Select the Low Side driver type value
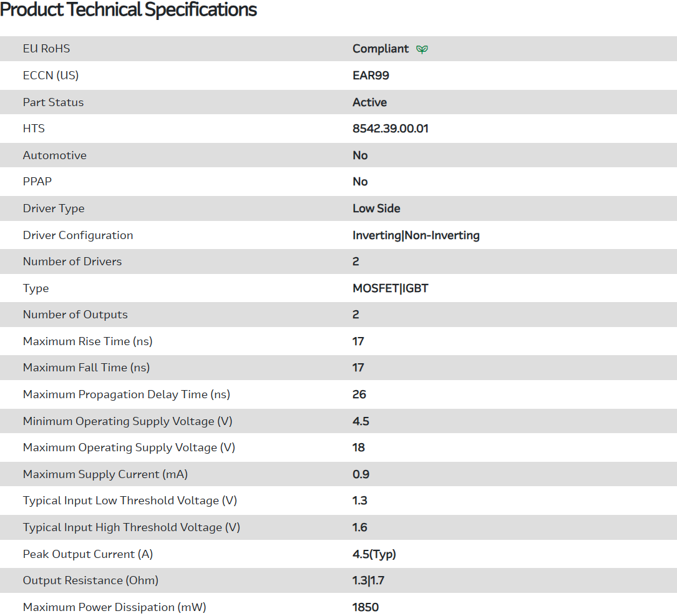 click(376, 208)
